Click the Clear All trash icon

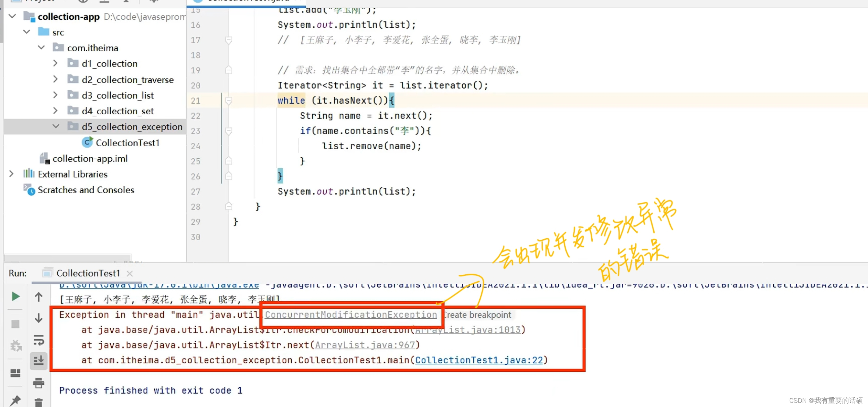click(x=38, y=402)
